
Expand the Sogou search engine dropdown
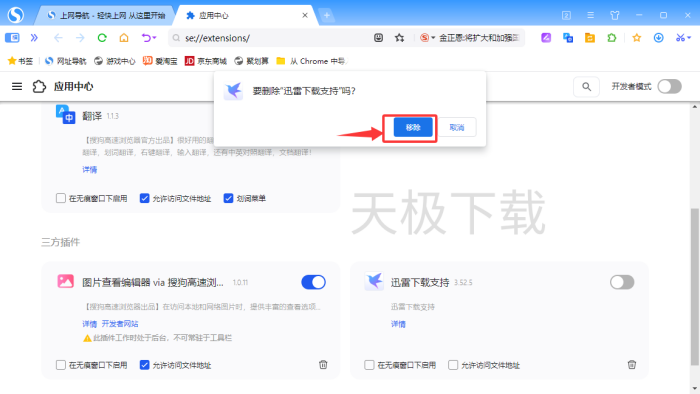433,38
